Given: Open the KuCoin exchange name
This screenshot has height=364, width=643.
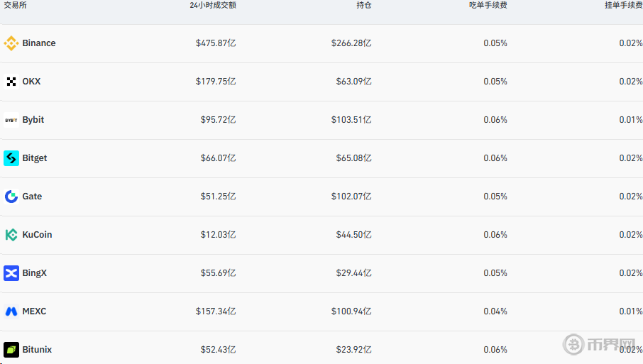Looking at the screenshot, I should tap(38, 234).
